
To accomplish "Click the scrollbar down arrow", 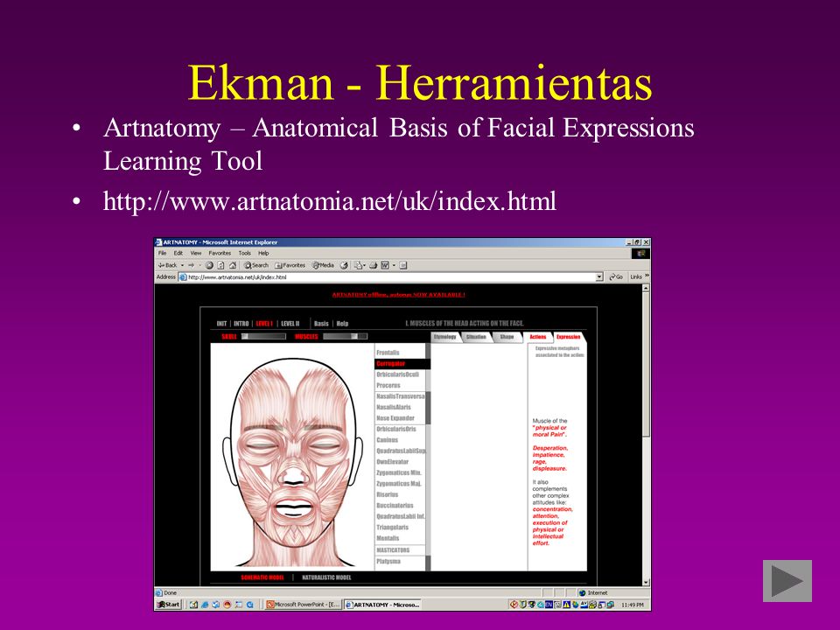I will tap(646, 583).
